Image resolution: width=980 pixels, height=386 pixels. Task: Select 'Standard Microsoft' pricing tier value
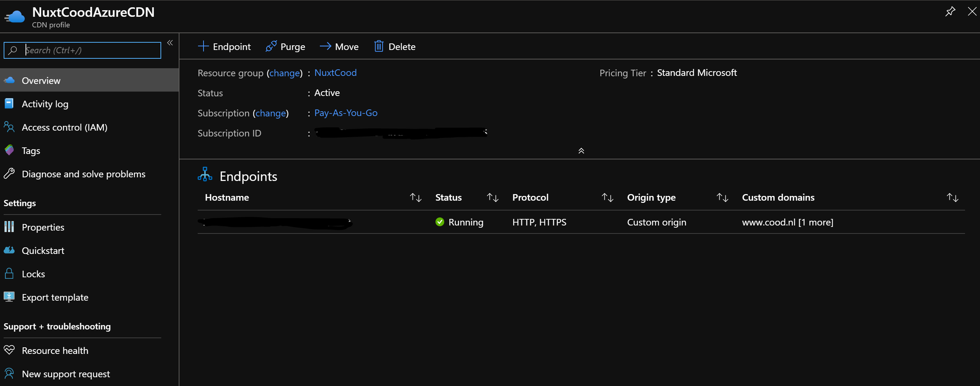coord(697,73)
